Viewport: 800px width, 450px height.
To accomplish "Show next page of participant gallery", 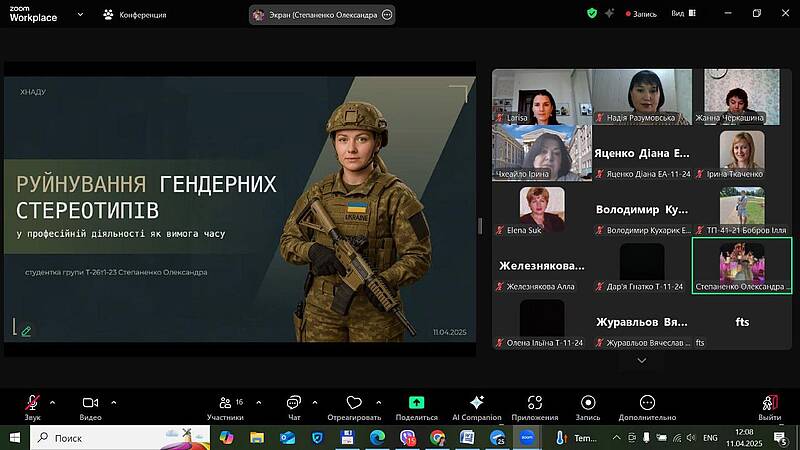I will pos(641,359).
